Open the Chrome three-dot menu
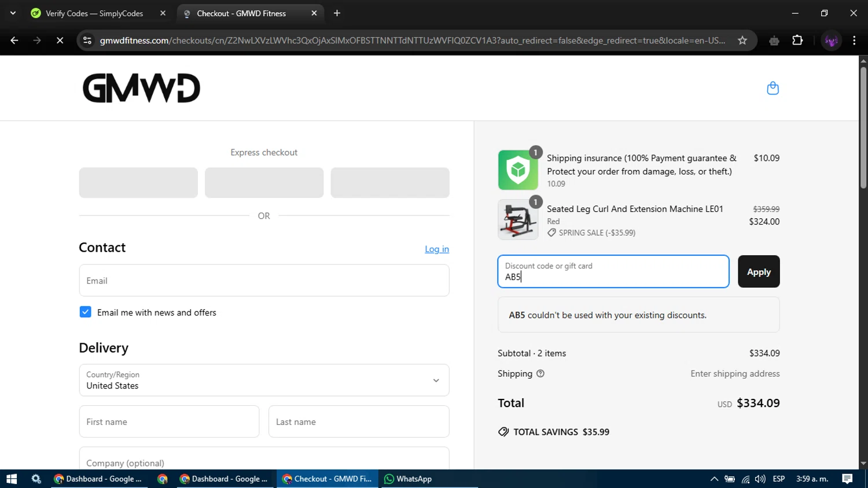This screenshot has height=488, width=868. 854,41
